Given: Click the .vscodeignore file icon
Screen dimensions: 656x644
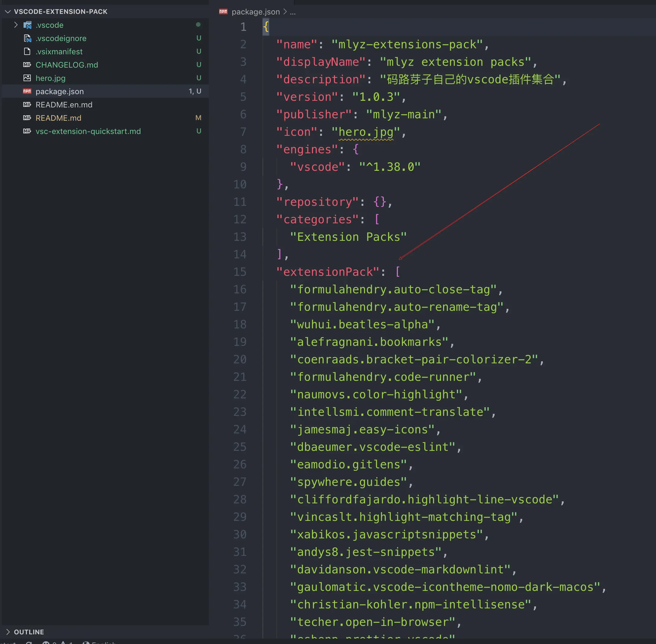Looking at the screenshot, I should click(27, 38).
